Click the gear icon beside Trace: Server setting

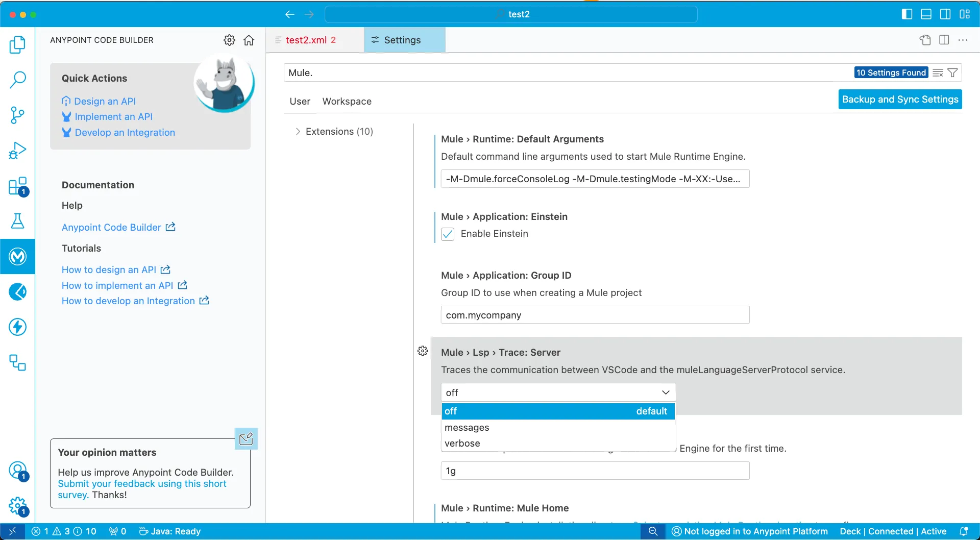pos(423,351)
